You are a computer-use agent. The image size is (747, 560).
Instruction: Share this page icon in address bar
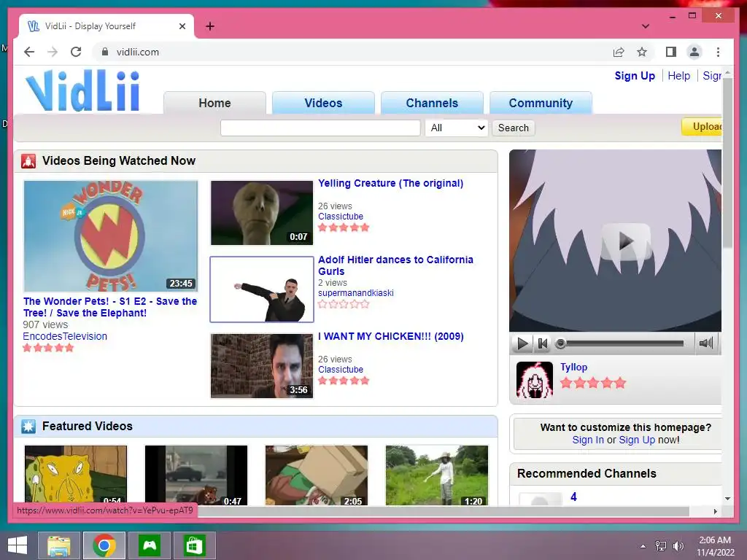(x=619, y=52)
